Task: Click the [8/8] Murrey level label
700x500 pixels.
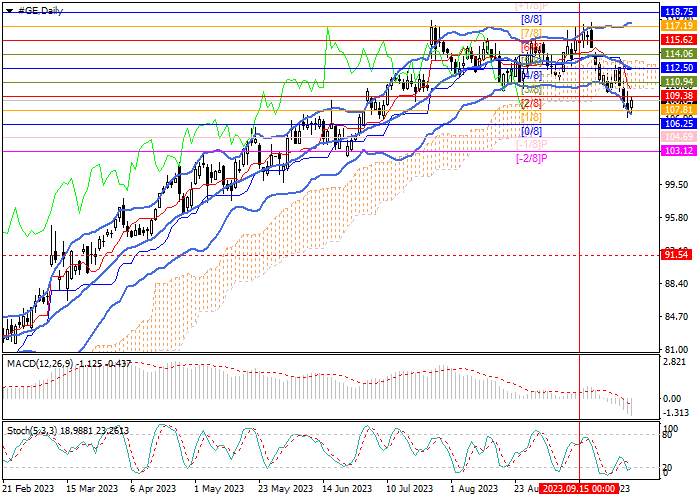Action: [x=531, y=20]
